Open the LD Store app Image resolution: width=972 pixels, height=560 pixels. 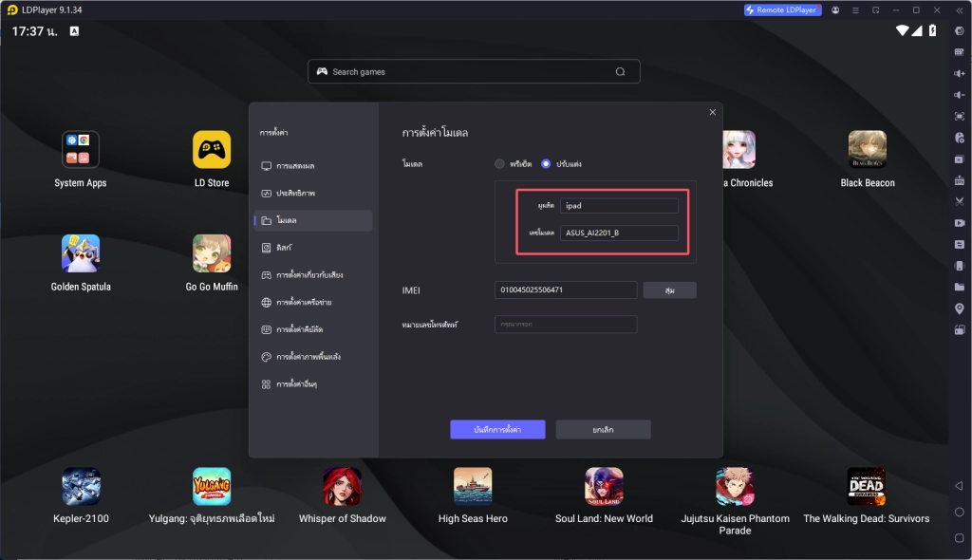(x=211, y=149)
